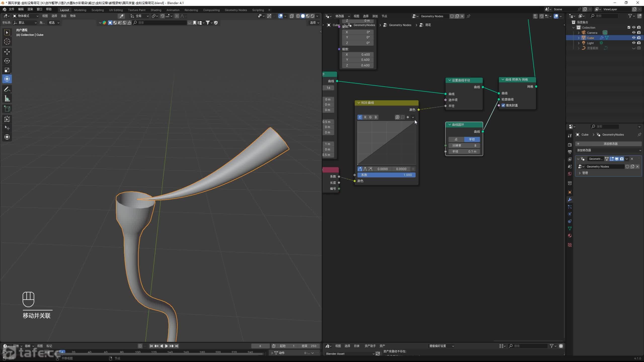This screenshot has height=362, width=644.
Task: Adjust the 系数 factor slider on RGB Curves
Action: tap(386, 175)
